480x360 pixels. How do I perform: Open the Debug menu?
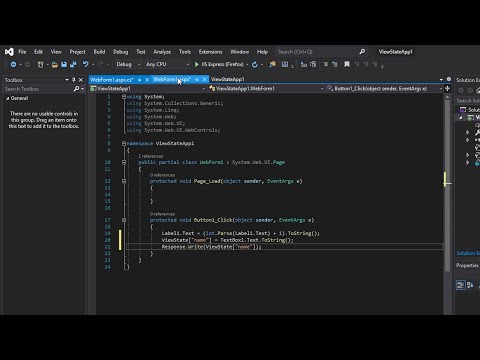pos(120,52)
